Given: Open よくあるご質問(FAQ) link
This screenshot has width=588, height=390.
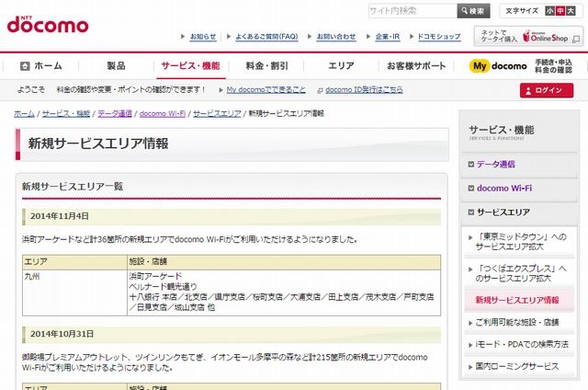Looking at the screenshot, I should pos(266,37).
